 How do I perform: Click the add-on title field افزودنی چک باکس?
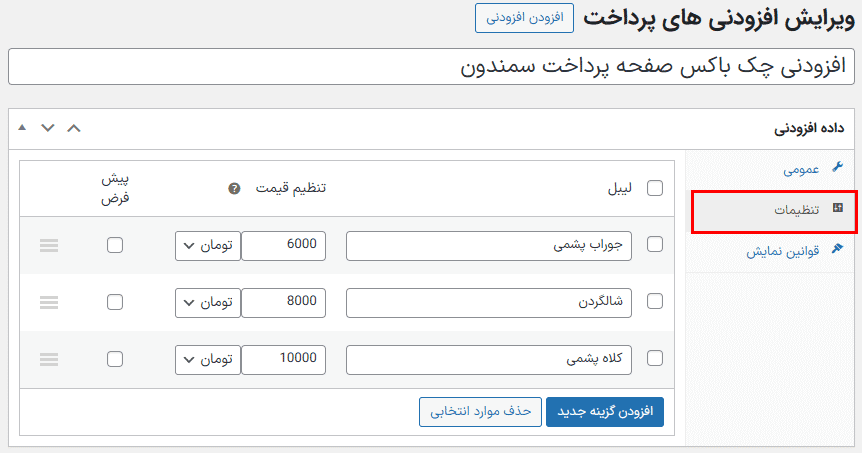pyautogui.click(x=432, y=67)
